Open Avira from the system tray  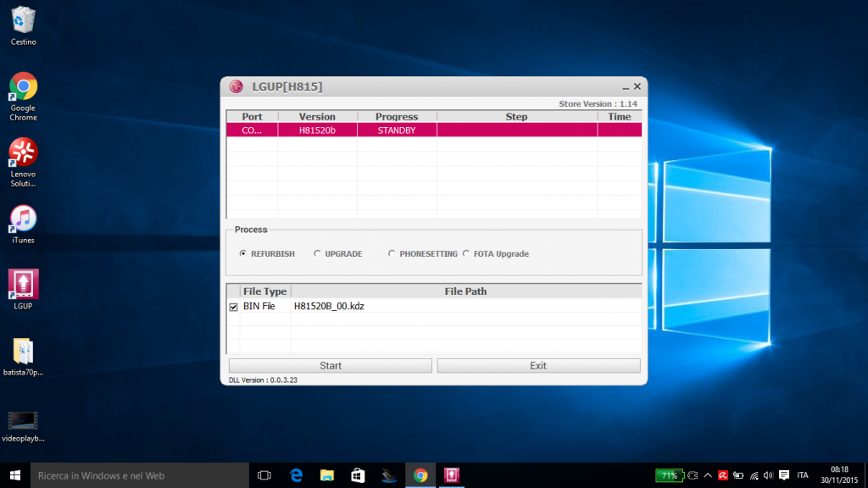click(x=723, y=475)
